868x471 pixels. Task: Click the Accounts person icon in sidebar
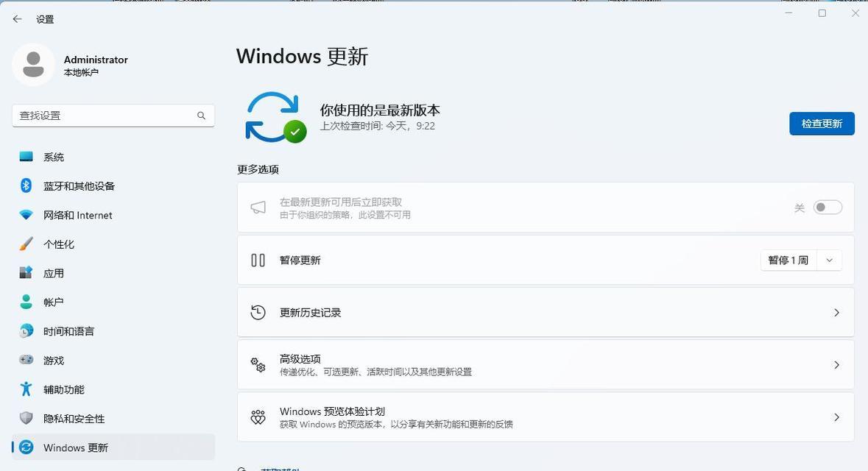pyautogui.click(x=26, y=302)
